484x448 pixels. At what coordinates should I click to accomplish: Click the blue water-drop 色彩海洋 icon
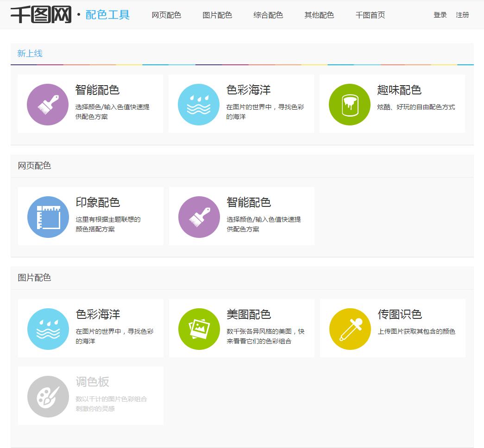(x=198, y=104)
